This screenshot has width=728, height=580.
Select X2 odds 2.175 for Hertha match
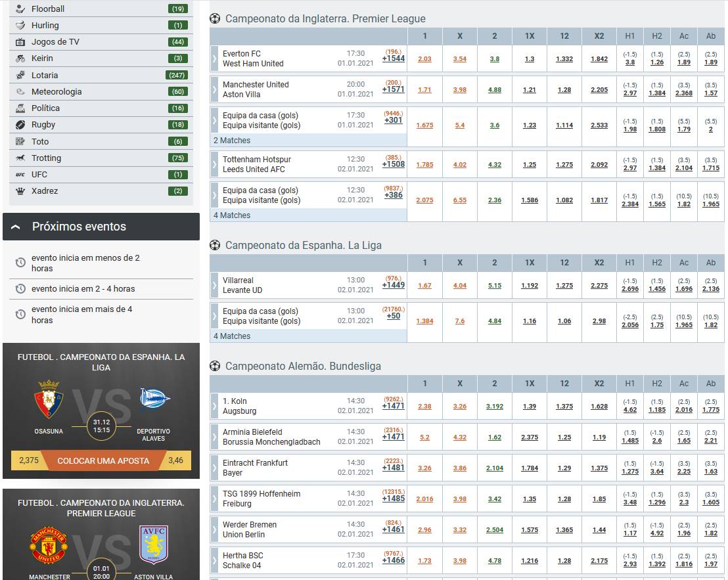coord(599,560)
